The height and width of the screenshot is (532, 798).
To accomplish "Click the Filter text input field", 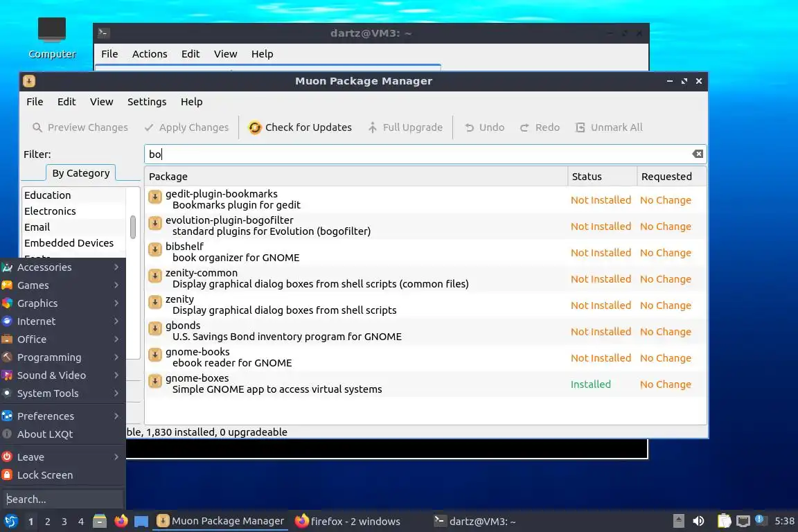I will coord(425,154).
